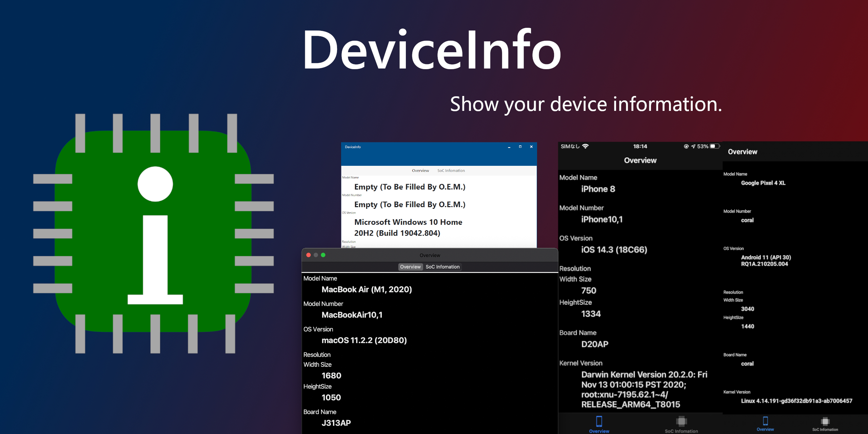868x434 pixels.
Task: Click 'DeviceInfo' title in Windows title bar
Action: pyautogui.click(x=353, y=147)
